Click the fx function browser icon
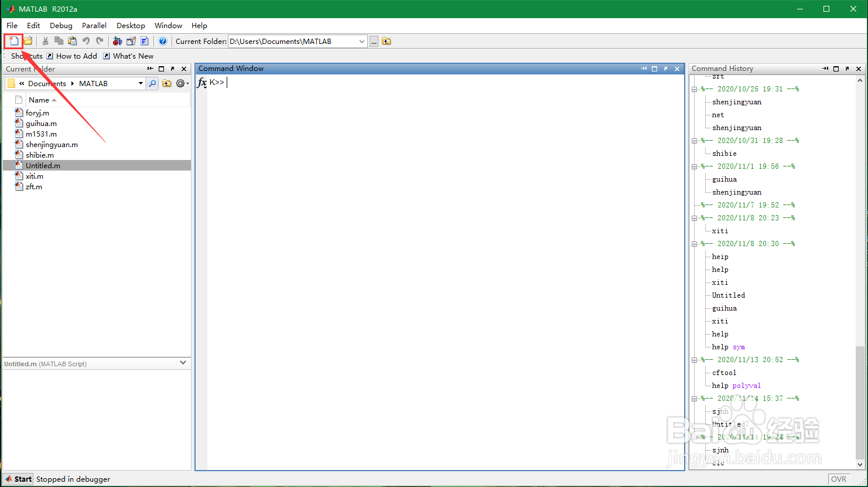The width and height of the screenshot is (868, 487). [x=202, y=83]
